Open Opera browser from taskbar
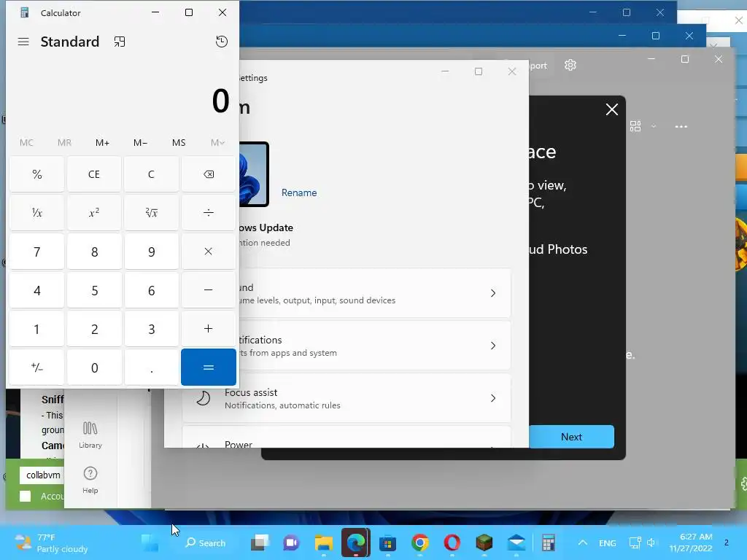The height and width of the screenshot is (560, 747). 452,542
